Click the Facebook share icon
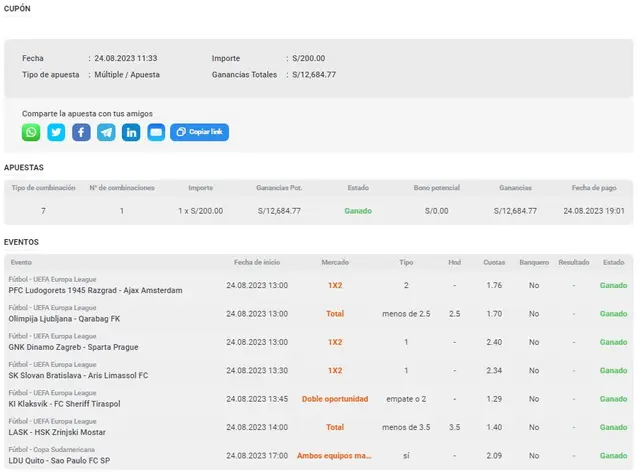 (x=81, y=132)
